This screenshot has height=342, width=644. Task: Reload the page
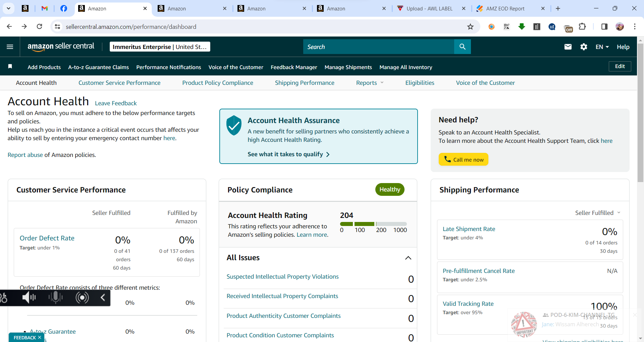[39, 26]
